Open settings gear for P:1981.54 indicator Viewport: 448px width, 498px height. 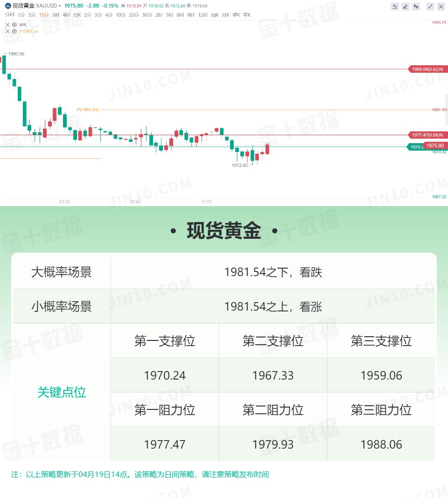(14, 31)
